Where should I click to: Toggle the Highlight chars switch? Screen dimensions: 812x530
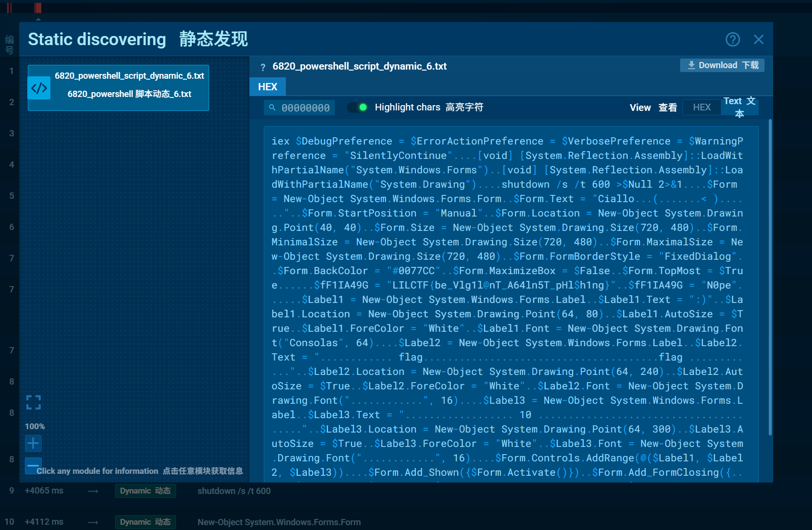[358, 107]
